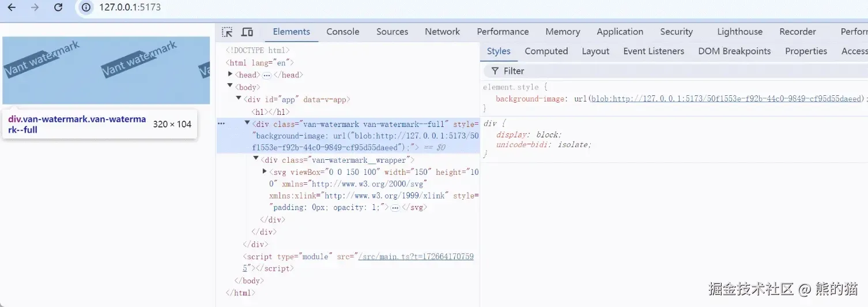The height and width of the screenshot is (307, 868).
Task: Activate the inspect element picker icon
Action: 228,32
